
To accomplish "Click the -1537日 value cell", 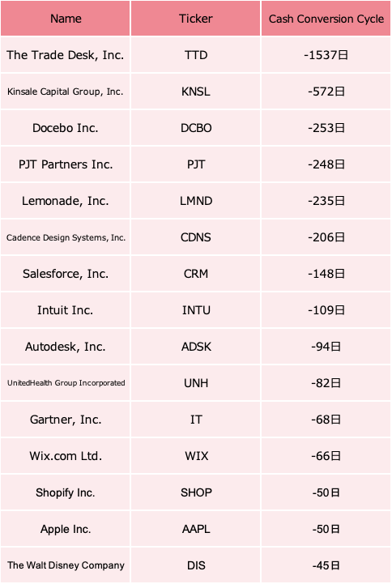I will [x=326, y=55].
